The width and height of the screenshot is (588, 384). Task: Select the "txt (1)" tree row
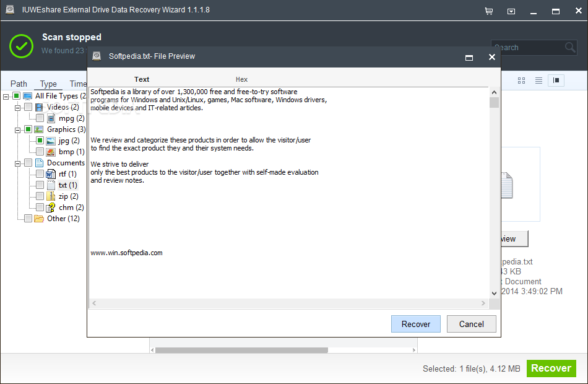(x=67, y=185)
